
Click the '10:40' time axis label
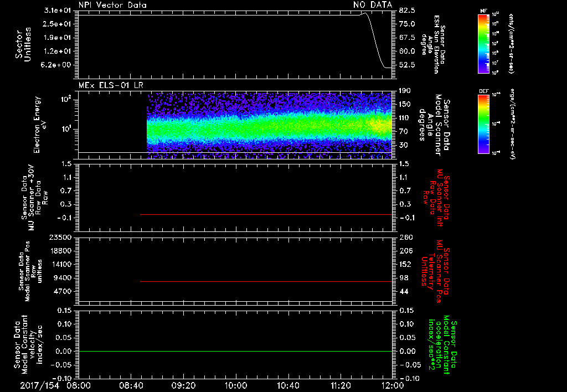click(x=288, y=385)
